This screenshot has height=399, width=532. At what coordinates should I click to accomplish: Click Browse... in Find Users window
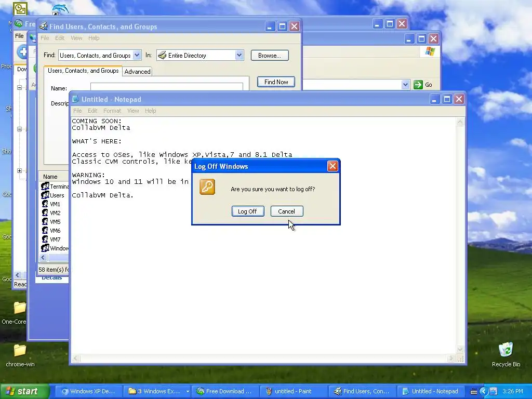pos(270,55)
